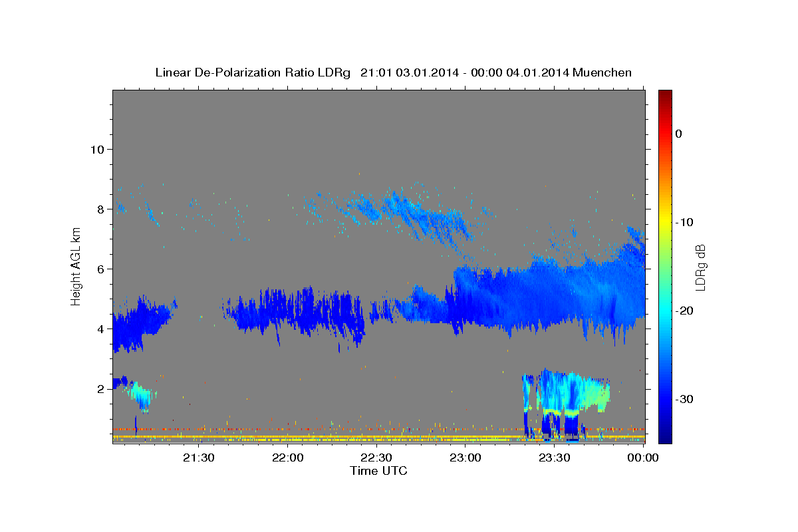Click the '21:30' time tick label
This screenshot has width=798, height=532.
[198, 458]
